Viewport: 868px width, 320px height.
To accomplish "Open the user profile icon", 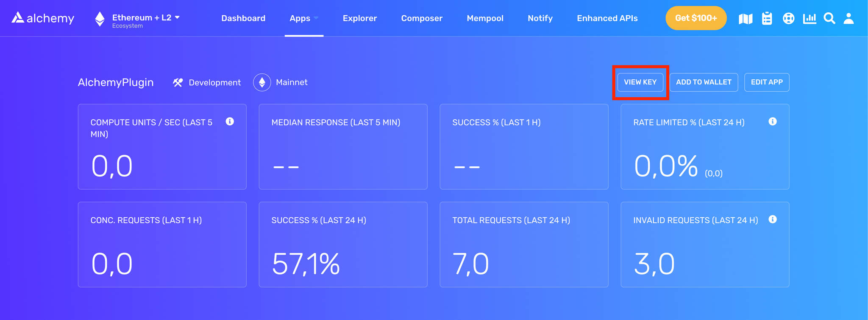I will [x=849, y=18].
